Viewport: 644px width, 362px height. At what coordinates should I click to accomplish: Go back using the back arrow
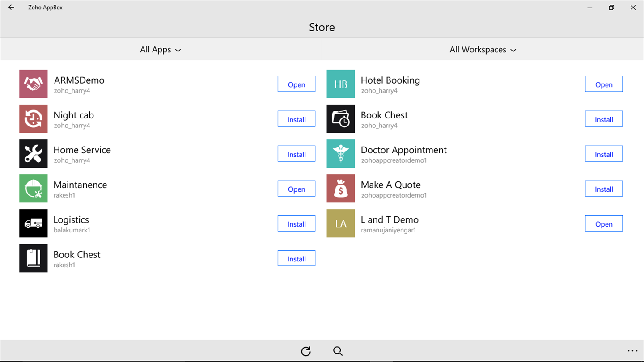click(11, 8)
